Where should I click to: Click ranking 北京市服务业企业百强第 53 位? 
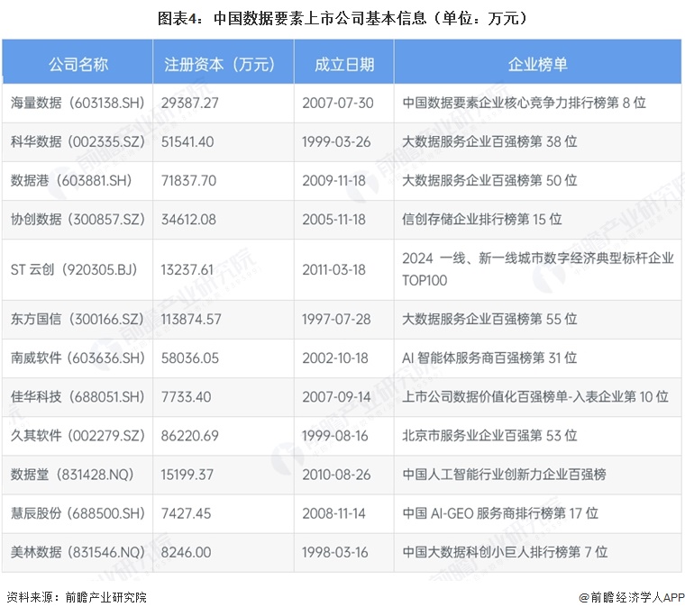click(489, 436)
